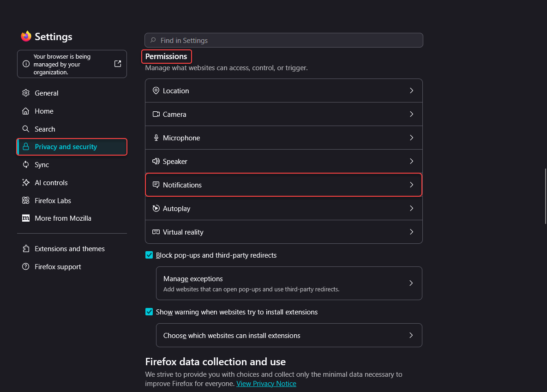Click the Firefox logo beside Settings

(26, 36)
